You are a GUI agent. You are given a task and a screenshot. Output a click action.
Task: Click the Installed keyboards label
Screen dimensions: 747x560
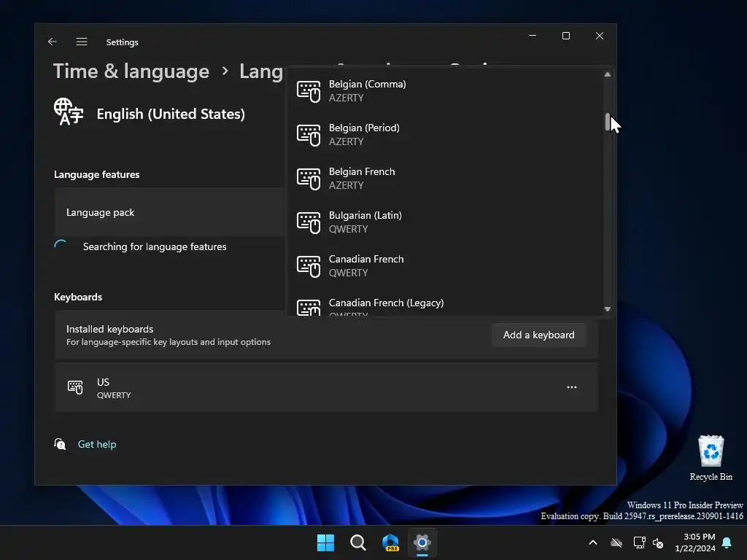(x=109, y=329)
